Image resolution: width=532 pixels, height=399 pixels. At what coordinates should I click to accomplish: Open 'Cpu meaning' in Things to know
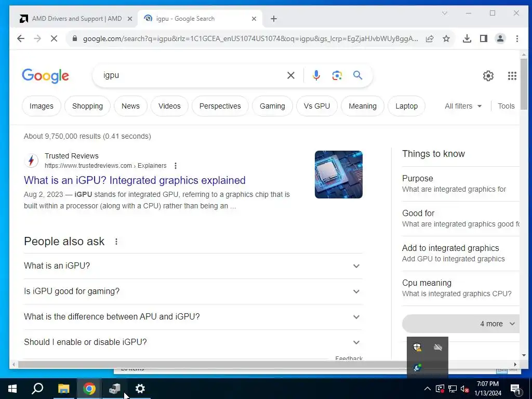pyautogui.click(x=461, y=288)
